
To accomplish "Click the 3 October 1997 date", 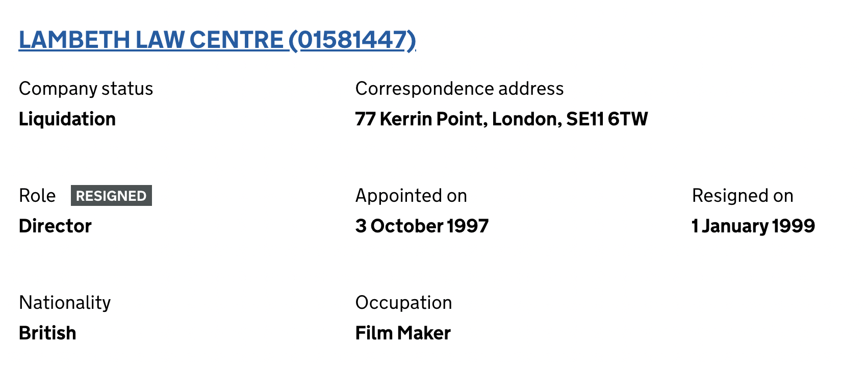I will coord(422,226).
